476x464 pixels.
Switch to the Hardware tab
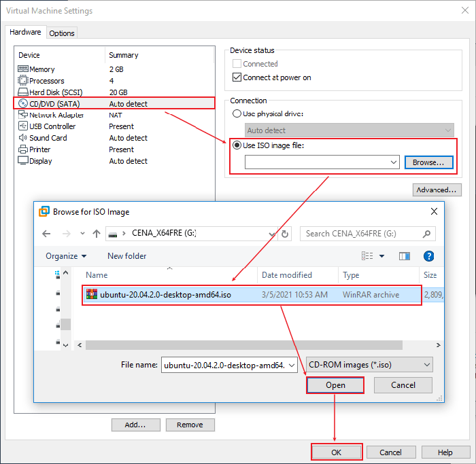coord(26,32)
